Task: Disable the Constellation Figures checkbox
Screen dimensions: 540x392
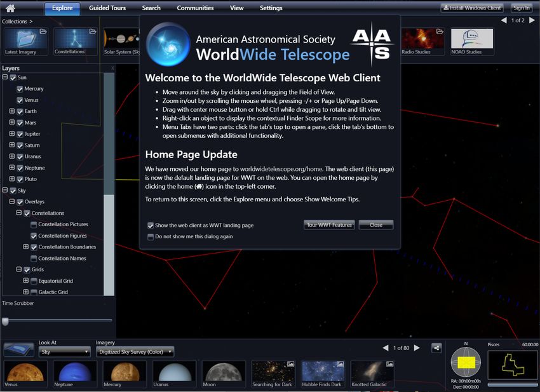Action: (x=34, y=236)
